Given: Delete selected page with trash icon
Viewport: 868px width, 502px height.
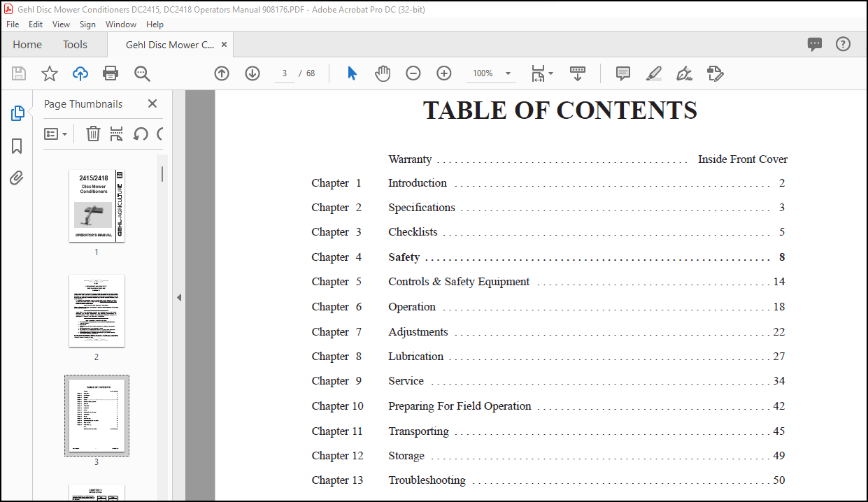Looking at the screenshot, I should coord(93,134).
